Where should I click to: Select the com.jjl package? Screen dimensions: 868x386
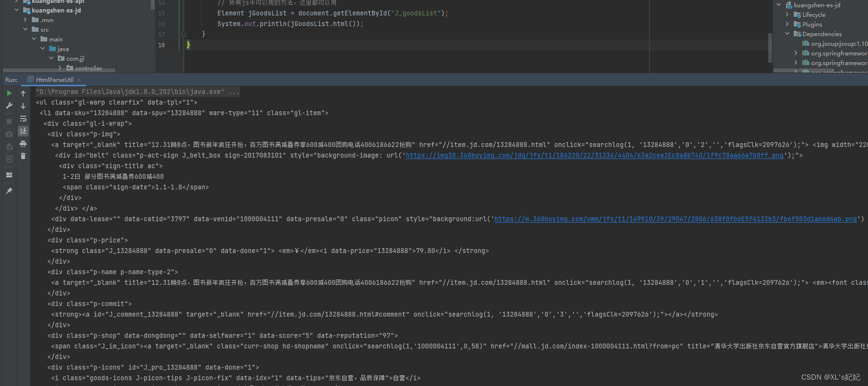click(x=75, y=59)
